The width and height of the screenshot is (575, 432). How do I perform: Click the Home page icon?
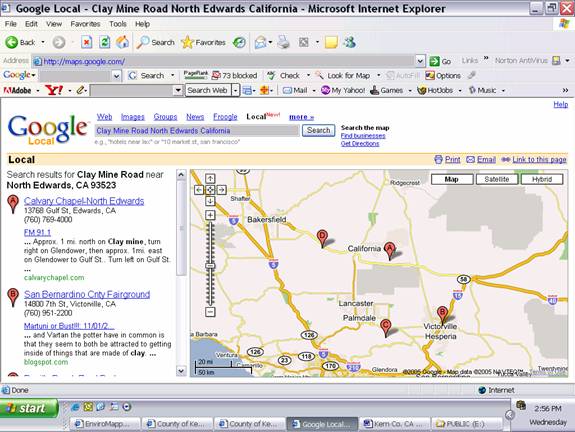tap(122, 42)
